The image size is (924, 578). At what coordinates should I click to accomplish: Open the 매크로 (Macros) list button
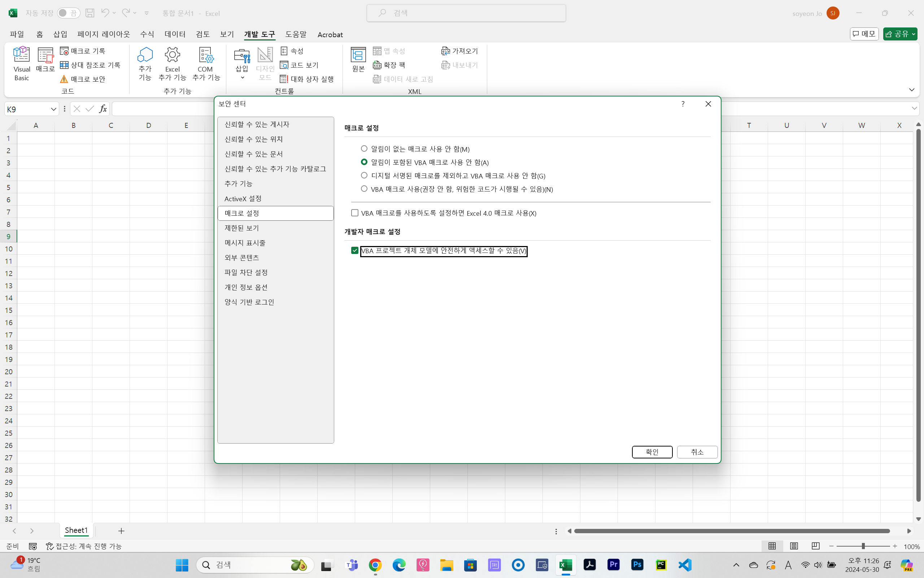[45, 60]
